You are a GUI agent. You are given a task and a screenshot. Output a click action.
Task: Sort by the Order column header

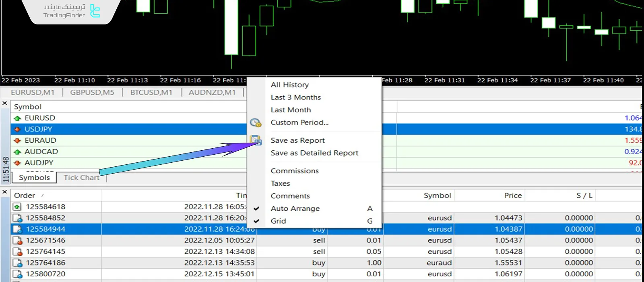25,195
